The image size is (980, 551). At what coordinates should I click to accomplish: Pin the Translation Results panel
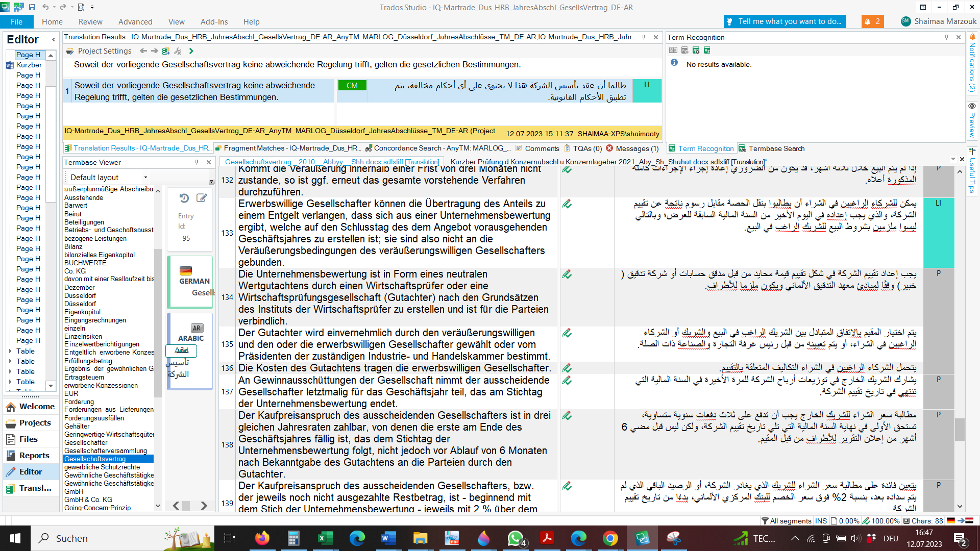tap(644, 37)
